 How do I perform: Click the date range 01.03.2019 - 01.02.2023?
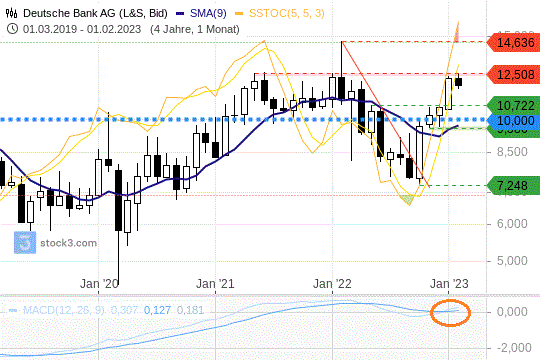[82, 29]
